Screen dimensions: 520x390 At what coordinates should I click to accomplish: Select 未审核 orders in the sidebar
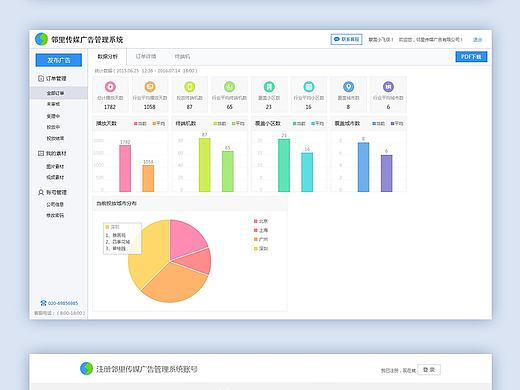pos(53,104)
